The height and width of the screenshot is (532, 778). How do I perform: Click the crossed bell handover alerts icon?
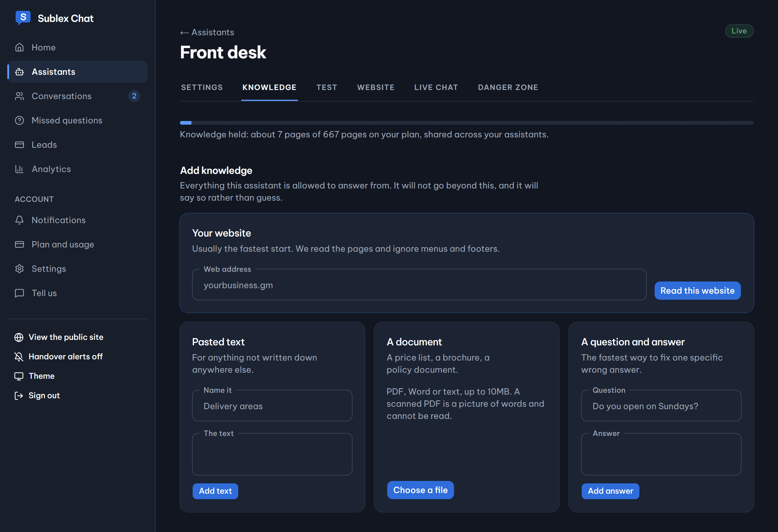(x=19, y=357)
